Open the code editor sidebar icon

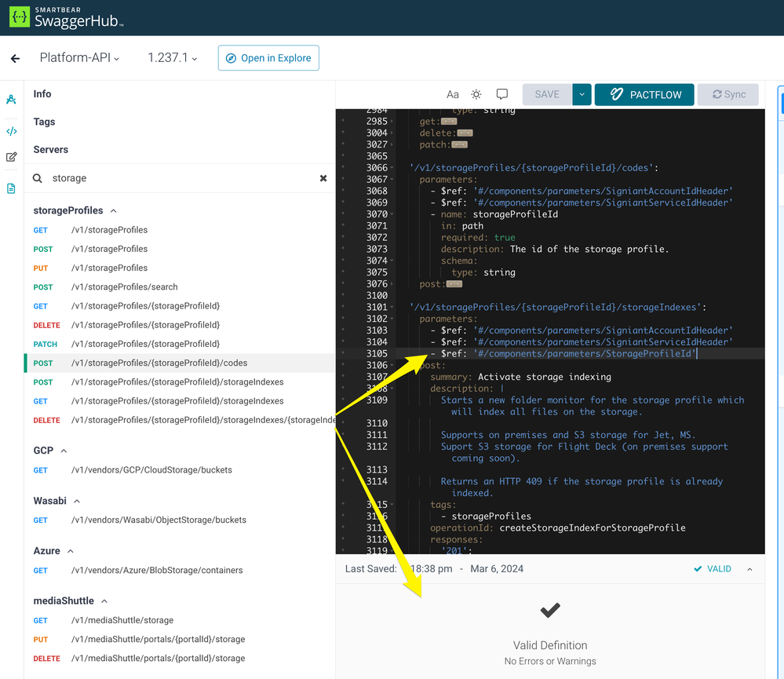pyautogui.click(x=12, y=131)
